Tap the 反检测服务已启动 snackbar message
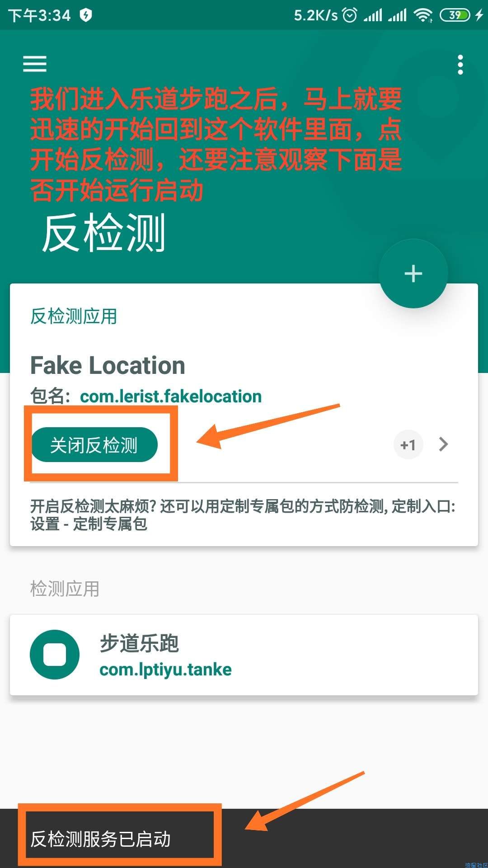 click(x=101, y=839)
